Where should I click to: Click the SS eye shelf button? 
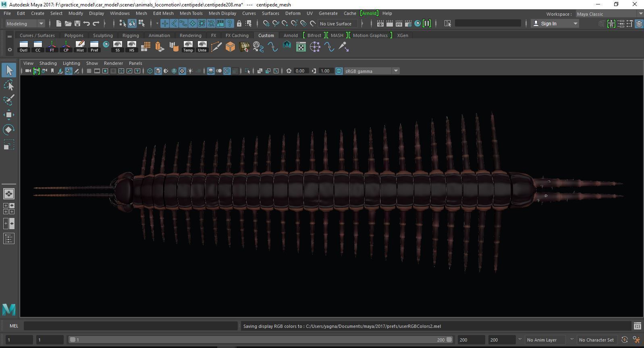pos(118,47)
